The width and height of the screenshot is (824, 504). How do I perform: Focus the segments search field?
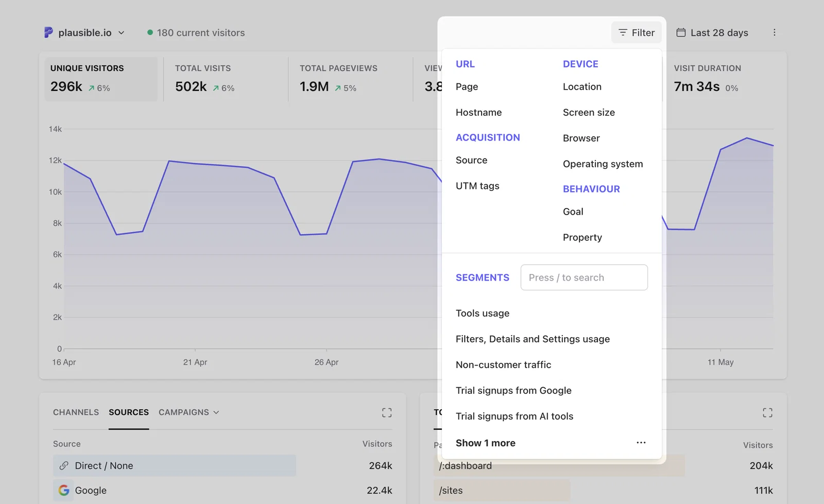[x=584, y=277]
